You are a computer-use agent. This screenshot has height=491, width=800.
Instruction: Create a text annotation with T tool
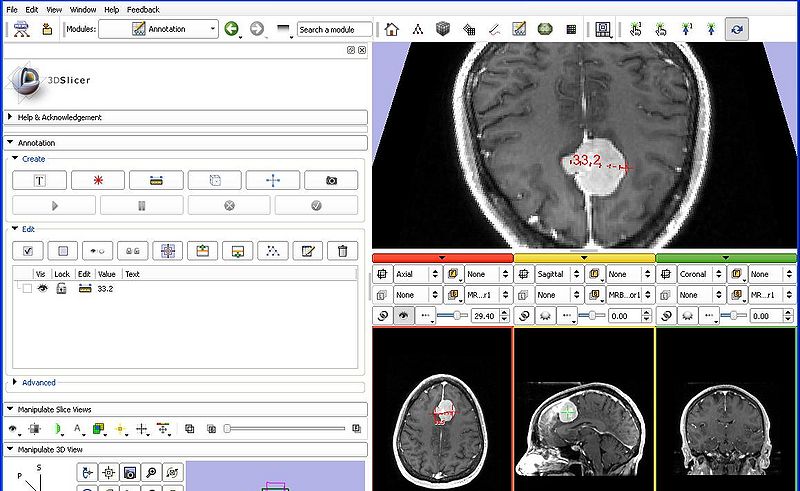tap(39, 180)
